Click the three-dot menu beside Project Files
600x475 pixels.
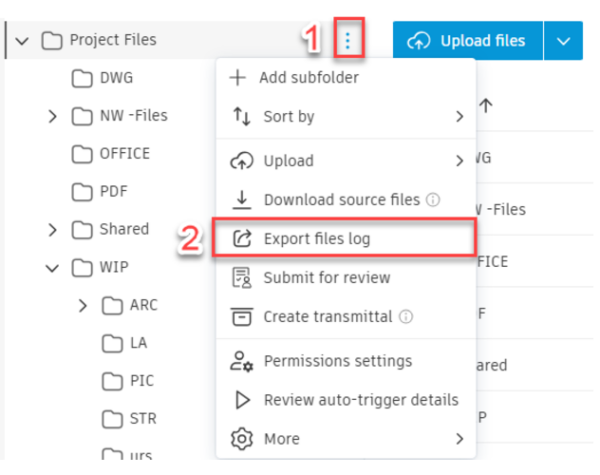[x=347, y=40]
